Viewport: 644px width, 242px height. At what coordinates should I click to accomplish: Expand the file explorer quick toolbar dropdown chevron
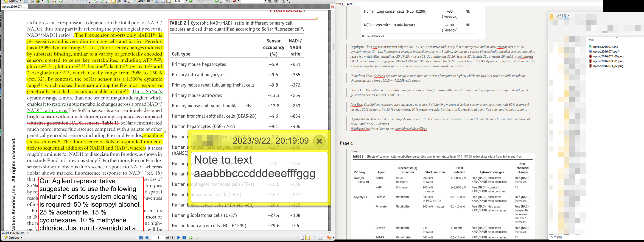pyautogui.click(x=568, y=16)
